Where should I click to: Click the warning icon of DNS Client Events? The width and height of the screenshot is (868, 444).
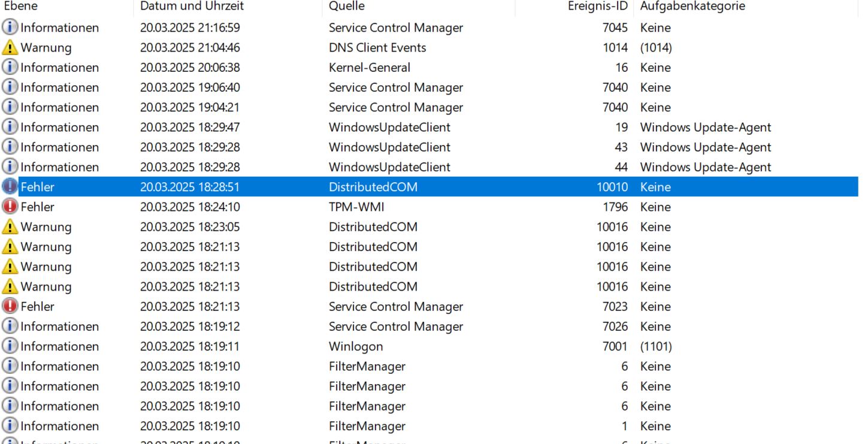(10, 47)
